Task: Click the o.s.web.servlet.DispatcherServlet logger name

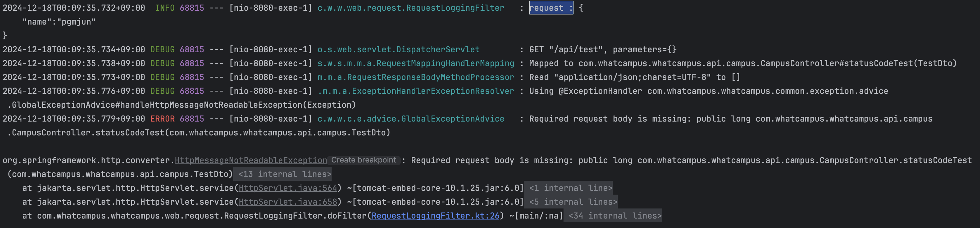Action: 398,49
